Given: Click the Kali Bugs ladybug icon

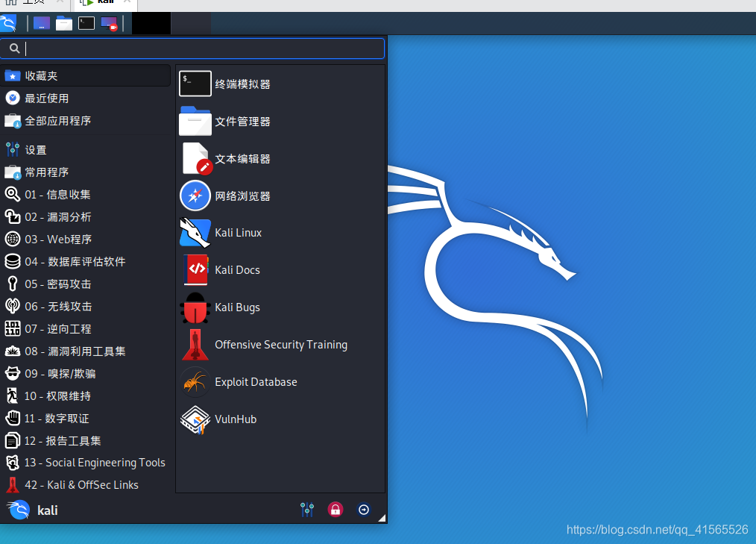Looking at the screenshot, I should (x=195, y=307).
